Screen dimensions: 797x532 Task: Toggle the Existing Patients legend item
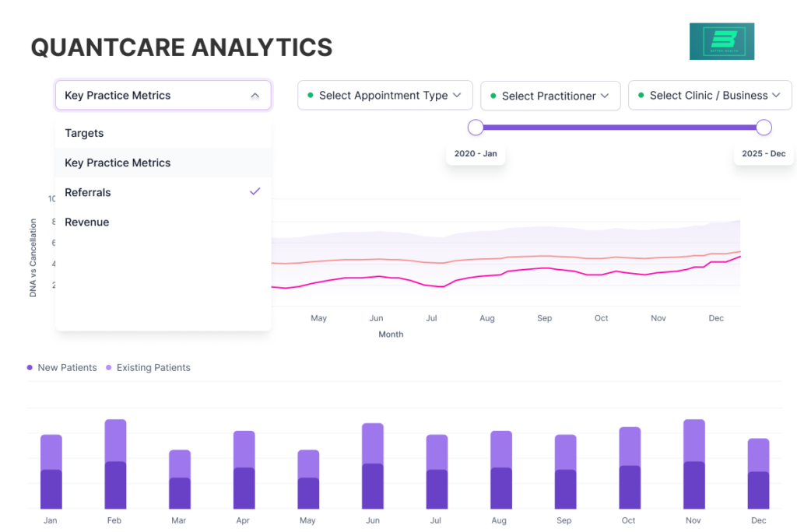click(x=148, y=367)
